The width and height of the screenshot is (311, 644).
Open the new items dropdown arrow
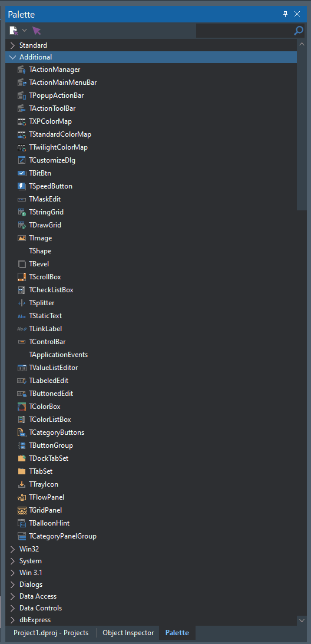(x=24, y=31)
